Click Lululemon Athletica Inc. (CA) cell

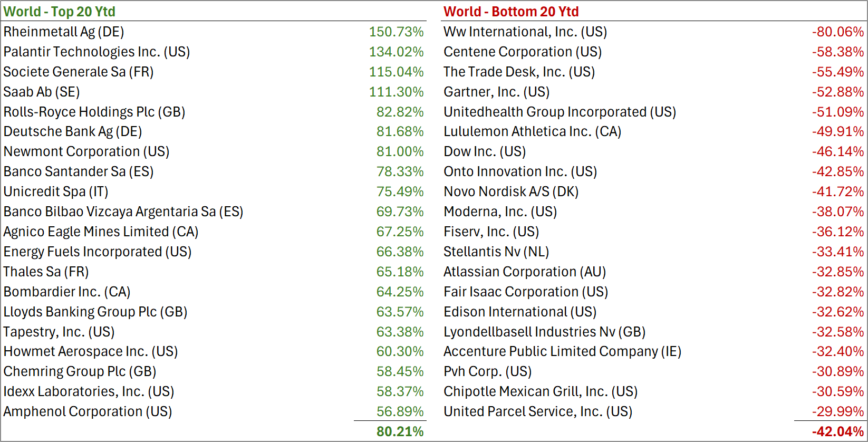533,131
